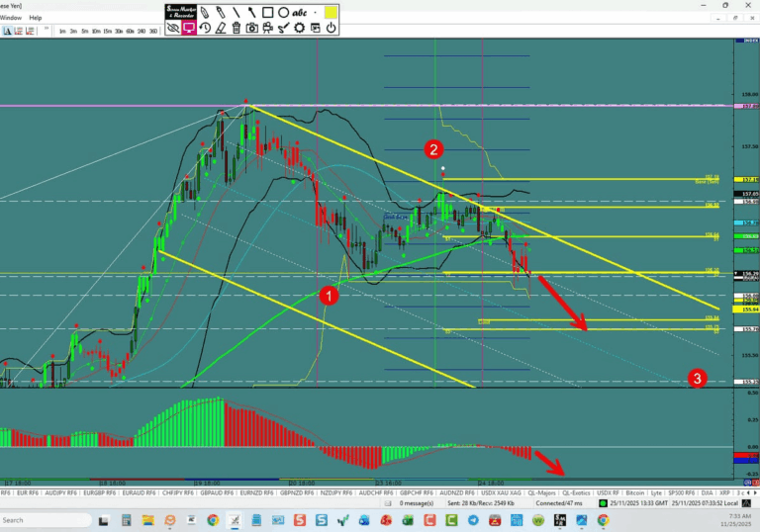The image size is (760, 532).
Task: Open the EUR RF6 tab
Action: pyautogui.click(x=27, y=492)
